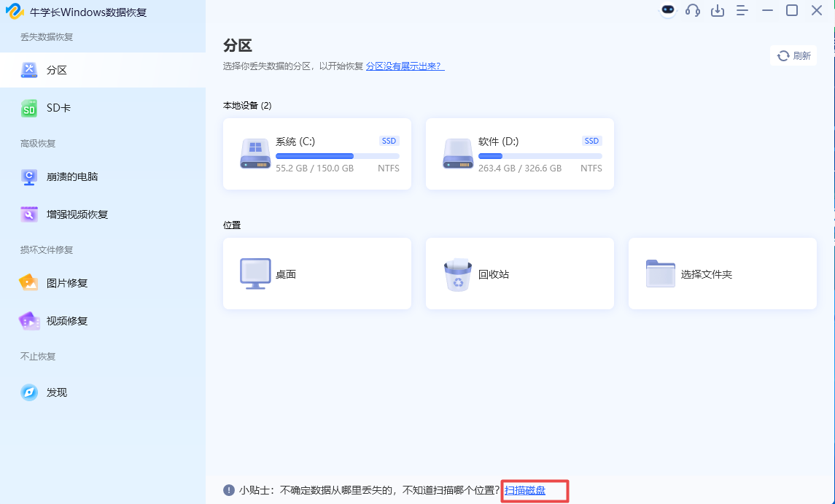Select 回收站 to recover deleted files

519,274
